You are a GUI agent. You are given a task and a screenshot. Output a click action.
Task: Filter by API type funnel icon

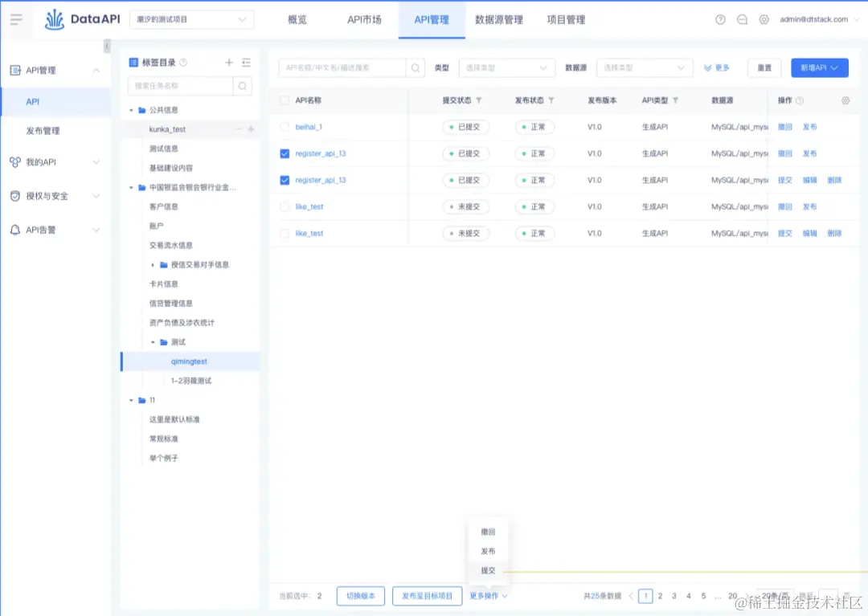pyautogui.click(x=675, y=100)
